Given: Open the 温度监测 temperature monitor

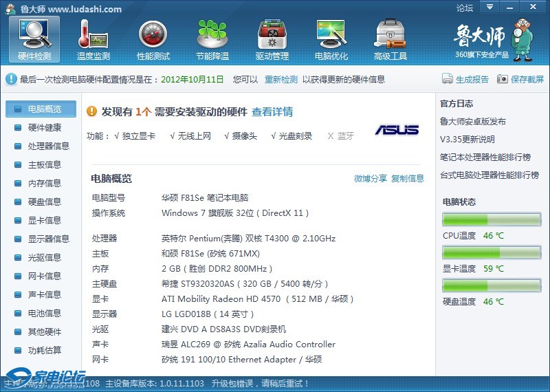Looking at the screenshot, I should tap(93, 39).
